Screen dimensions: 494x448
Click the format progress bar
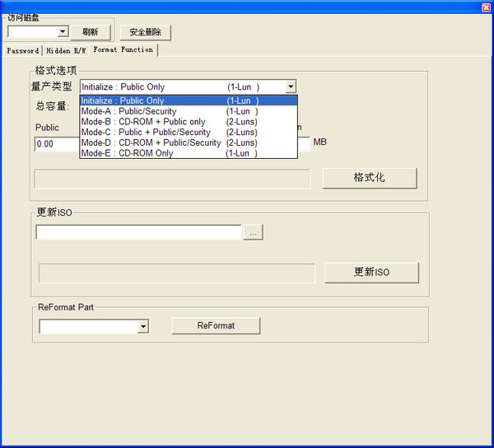tap(172, 179)
